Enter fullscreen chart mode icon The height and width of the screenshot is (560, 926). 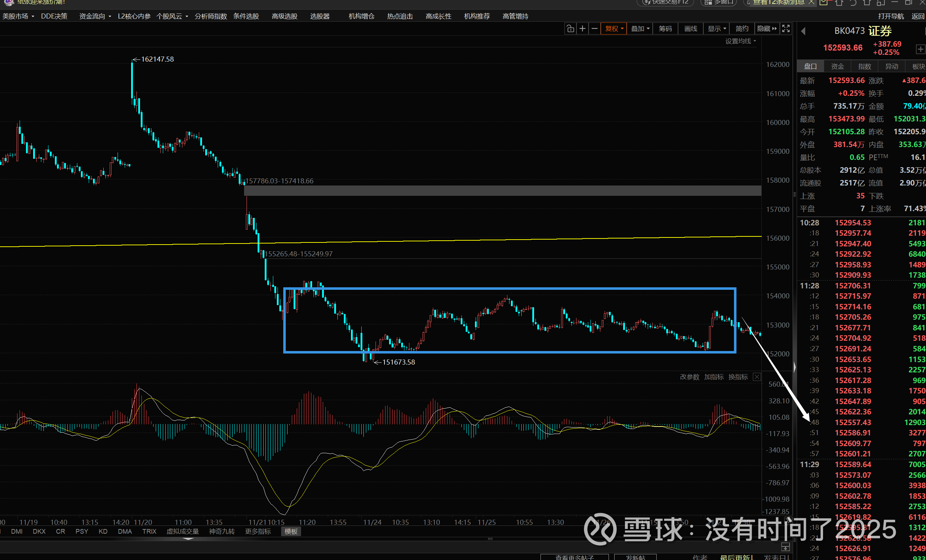[x=786, y=28]
